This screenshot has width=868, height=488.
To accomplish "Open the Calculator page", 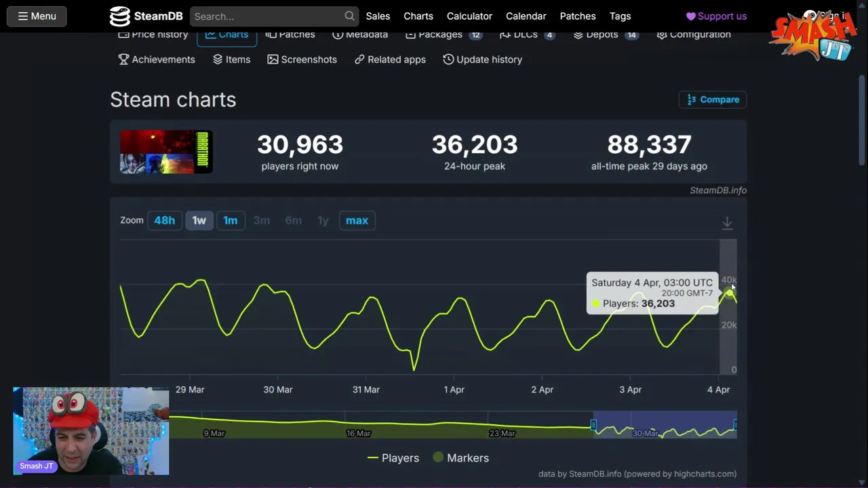I will click(x=469, y=16).
